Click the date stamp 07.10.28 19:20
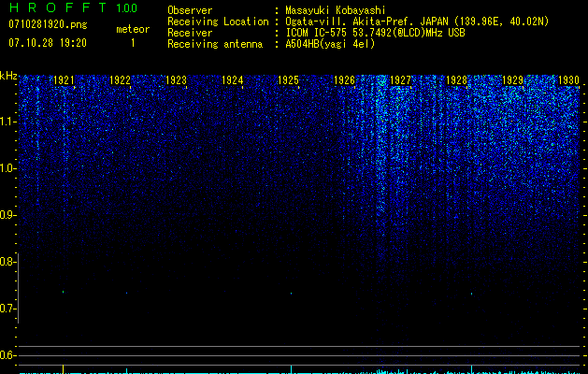588x374 pixels. (48, 43)
